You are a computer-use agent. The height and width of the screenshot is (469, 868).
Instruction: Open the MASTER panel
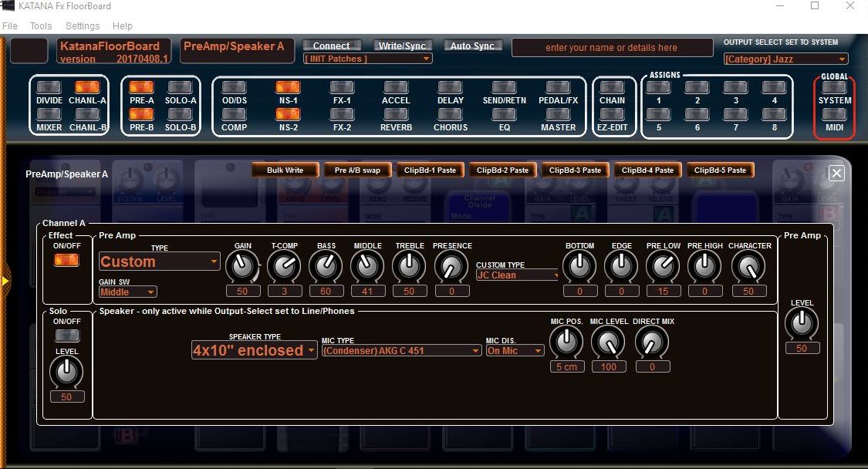[x=558, y=114]
